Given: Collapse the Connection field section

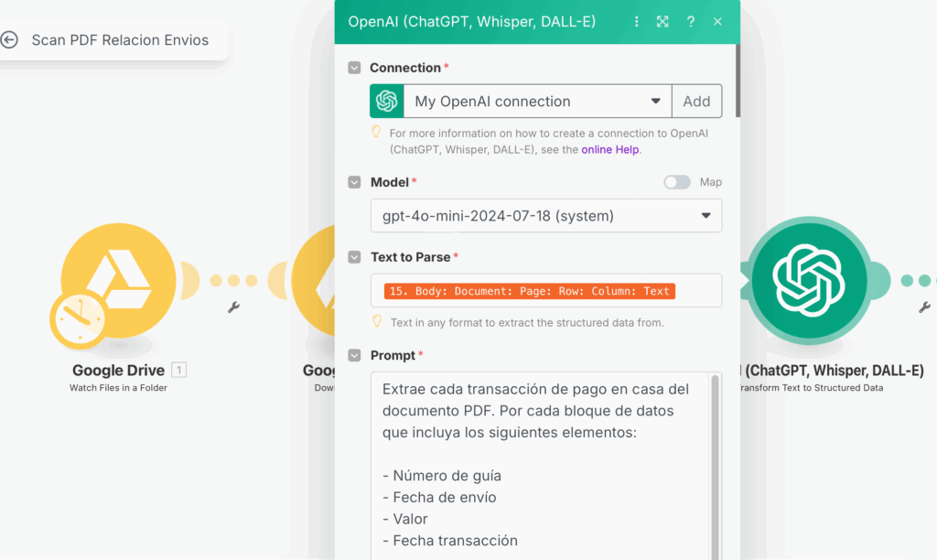Looking at the screenshot, I should point(354,68).
